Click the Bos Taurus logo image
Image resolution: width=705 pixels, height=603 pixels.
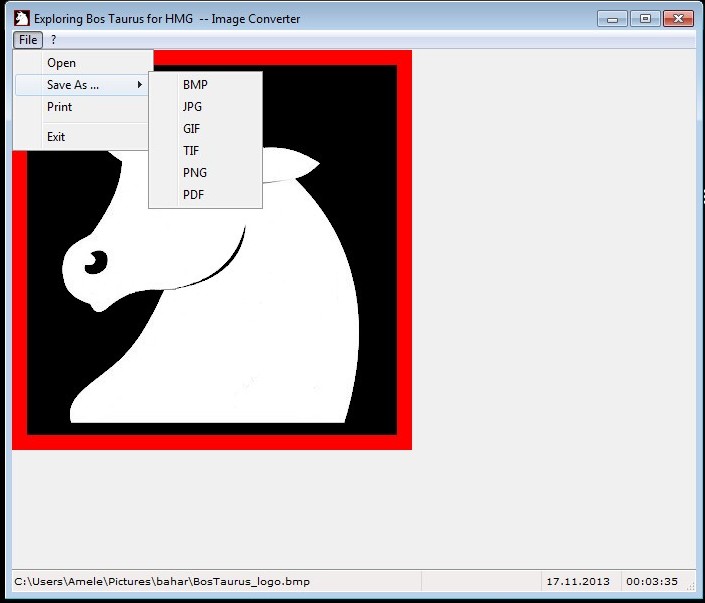211,250
